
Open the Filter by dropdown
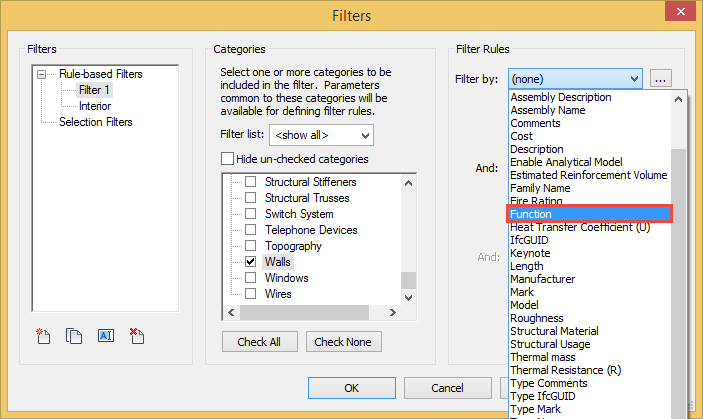pos(575,79)
